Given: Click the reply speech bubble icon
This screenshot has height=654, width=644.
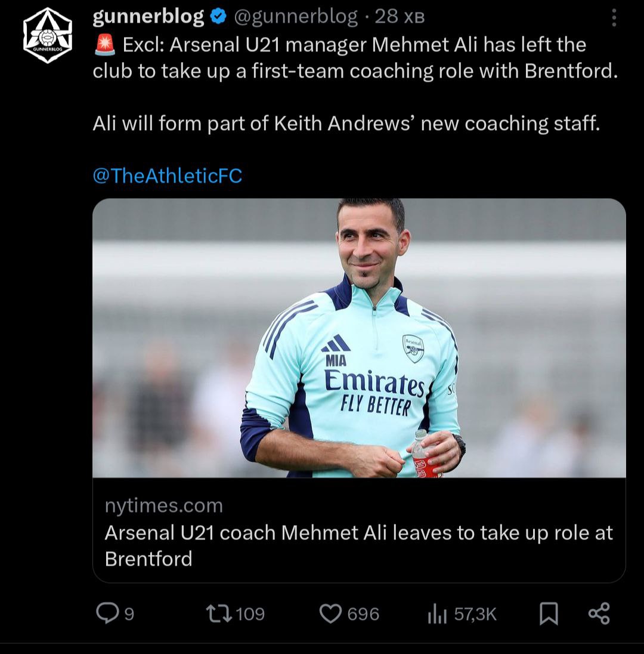Looking at the screenshot, I should click(x=107, y=613).
